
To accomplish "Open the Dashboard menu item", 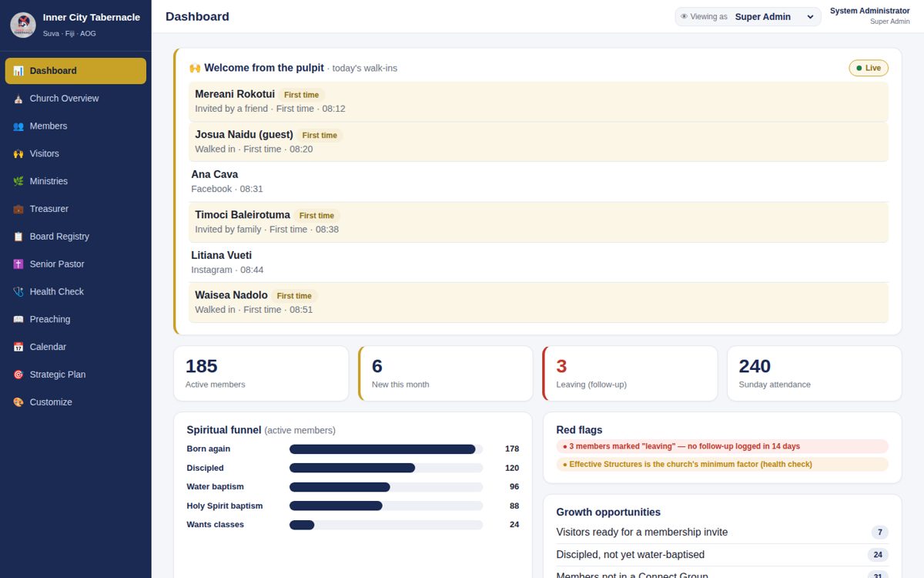I will [75, 71].
